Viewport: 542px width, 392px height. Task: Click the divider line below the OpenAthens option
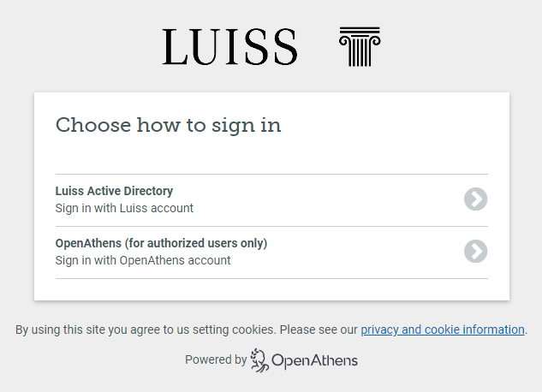pyautogui.click(x=271, y=279)
